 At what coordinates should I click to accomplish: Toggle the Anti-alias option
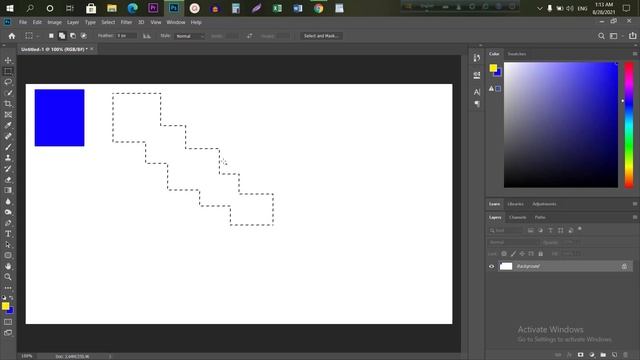(x=147, y=36)
